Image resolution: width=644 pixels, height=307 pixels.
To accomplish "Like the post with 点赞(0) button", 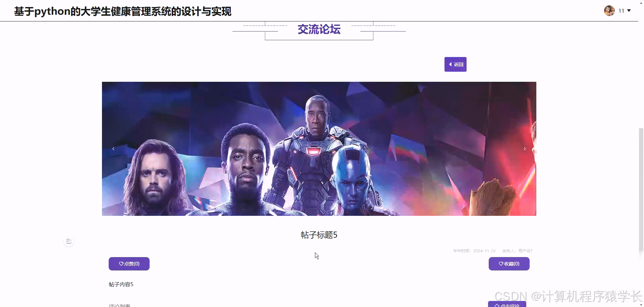I will click(x=129, y=264).
